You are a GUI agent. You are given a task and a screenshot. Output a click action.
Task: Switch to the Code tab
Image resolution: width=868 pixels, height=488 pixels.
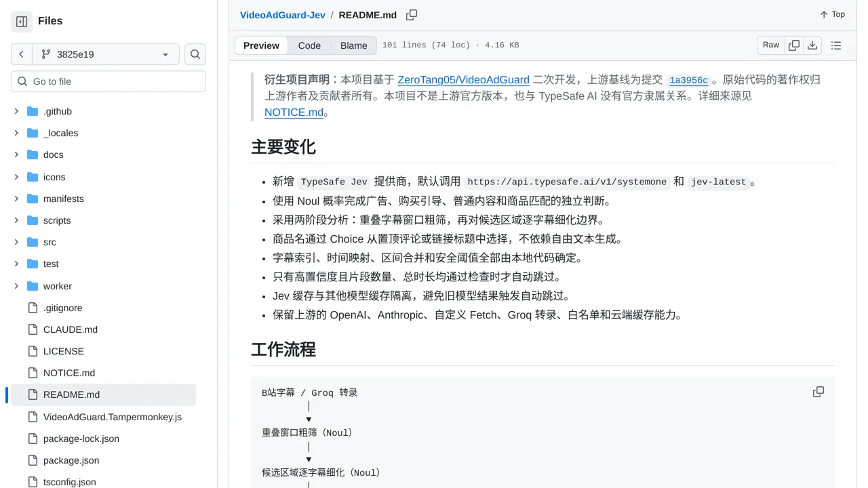[x=309, y=45]
